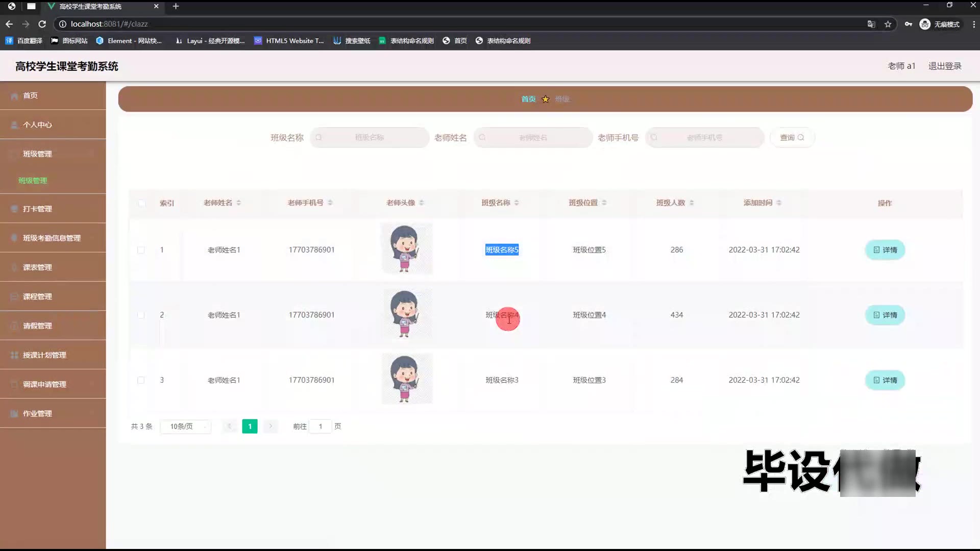Open 百度翻译 bookmark
Screen dimensions: 980x551
click(24, 41)
